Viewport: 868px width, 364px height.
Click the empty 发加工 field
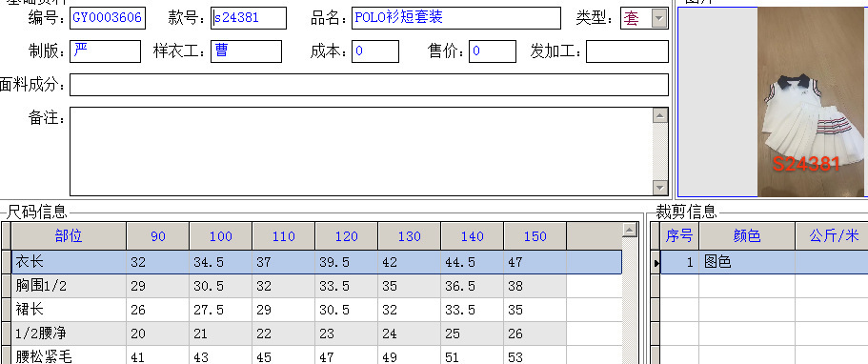point(627,51)
